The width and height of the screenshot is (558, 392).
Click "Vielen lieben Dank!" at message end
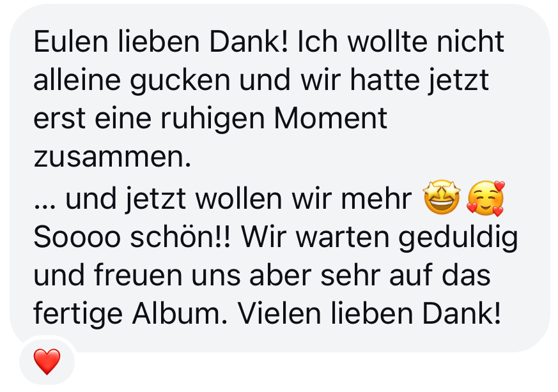tap(369, 313)
